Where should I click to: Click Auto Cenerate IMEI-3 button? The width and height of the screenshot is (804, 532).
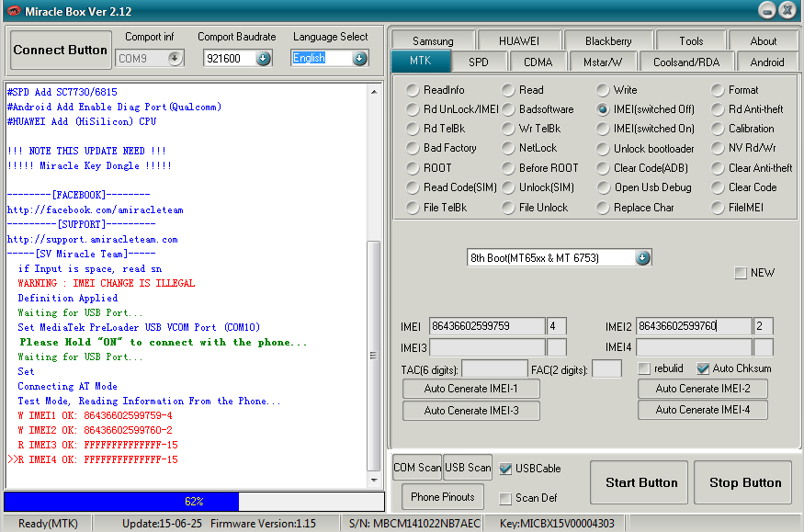[x=470, y=411]
